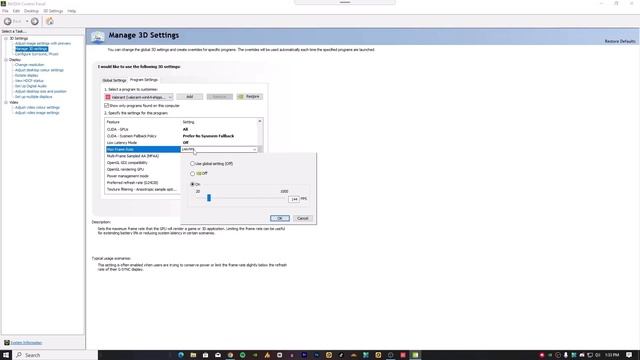Collapse the 3D Settings tree node

click(6, 38)
